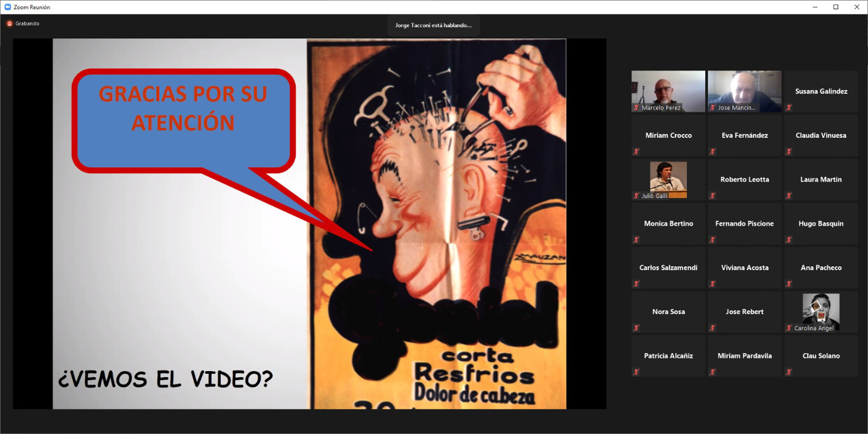Click muted mic icon on Julio Galli tile
This screenshot has height=434, width=868.
pyautogui.click(x=636, y=196)
